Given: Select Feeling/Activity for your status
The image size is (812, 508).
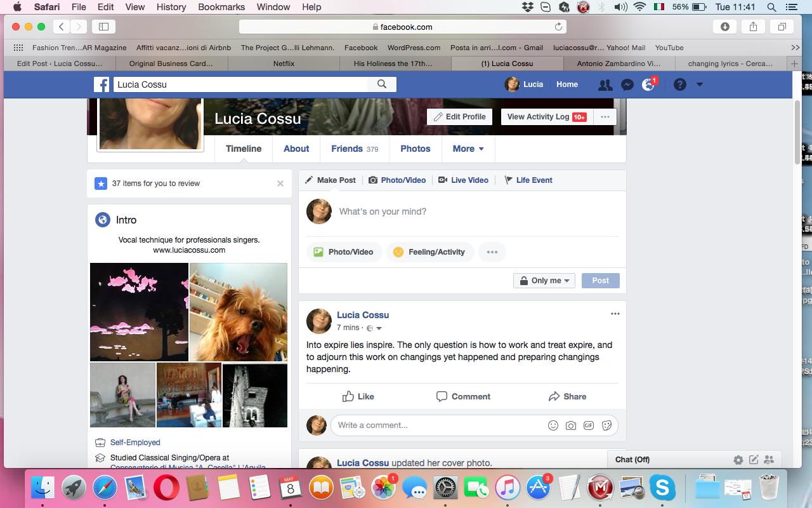Looking at the screenshot, I should (430, 252).
